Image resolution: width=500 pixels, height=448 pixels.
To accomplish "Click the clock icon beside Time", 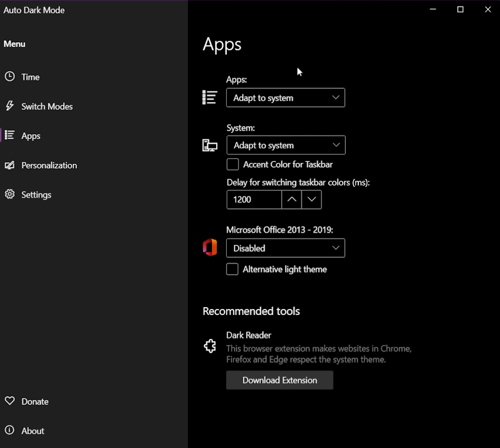I will point(10,77).
